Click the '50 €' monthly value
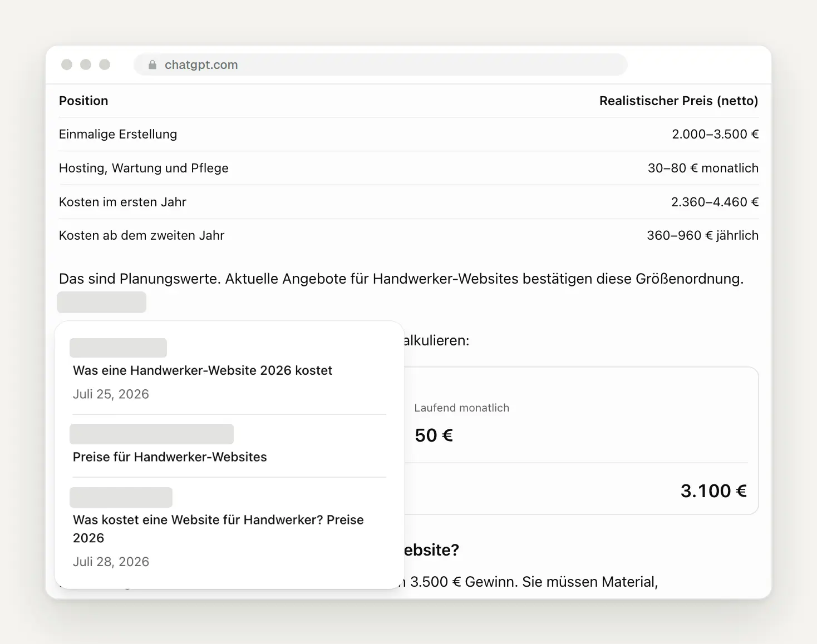817x644 pixels. coord(434,435)
